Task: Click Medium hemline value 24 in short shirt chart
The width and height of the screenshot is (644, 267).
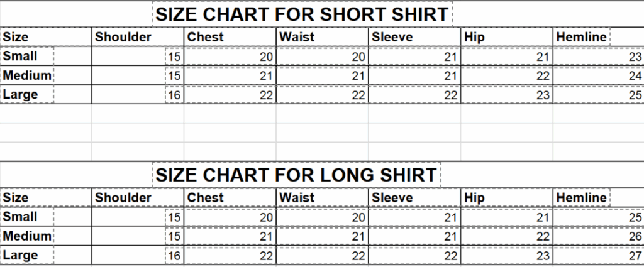Action: point(635,77)
